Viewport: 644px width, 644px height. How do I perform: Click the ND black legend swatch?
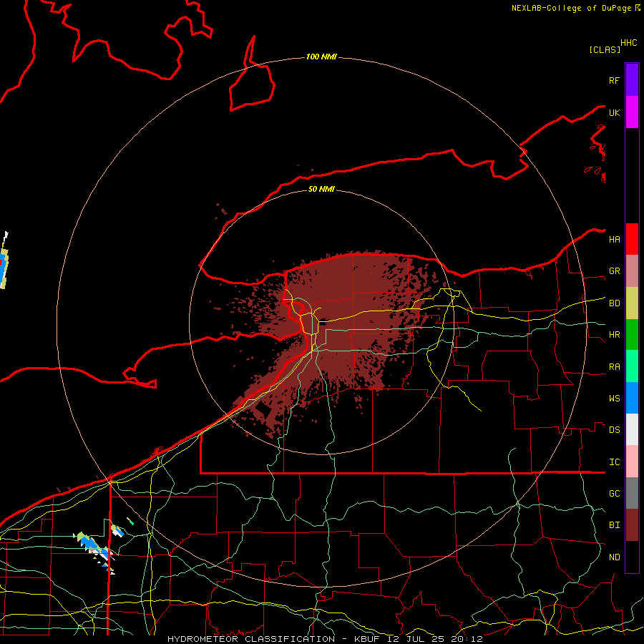(x=632, y=557)
